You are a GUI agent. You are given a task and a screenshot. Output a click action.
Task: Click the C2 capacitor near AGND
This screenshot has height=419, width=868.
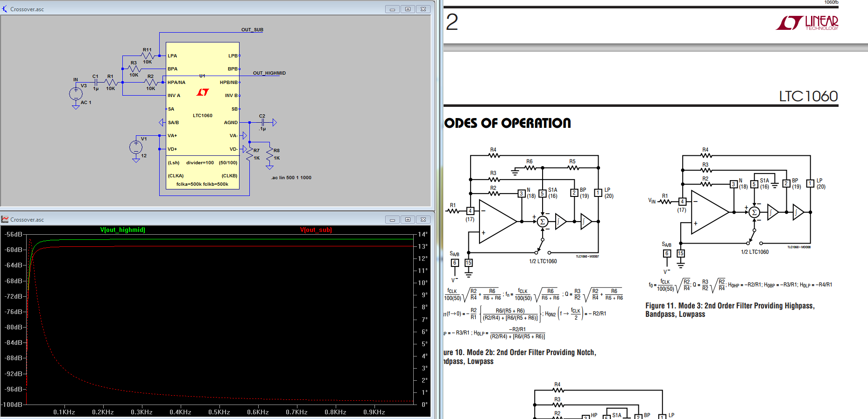click(262, 122)
